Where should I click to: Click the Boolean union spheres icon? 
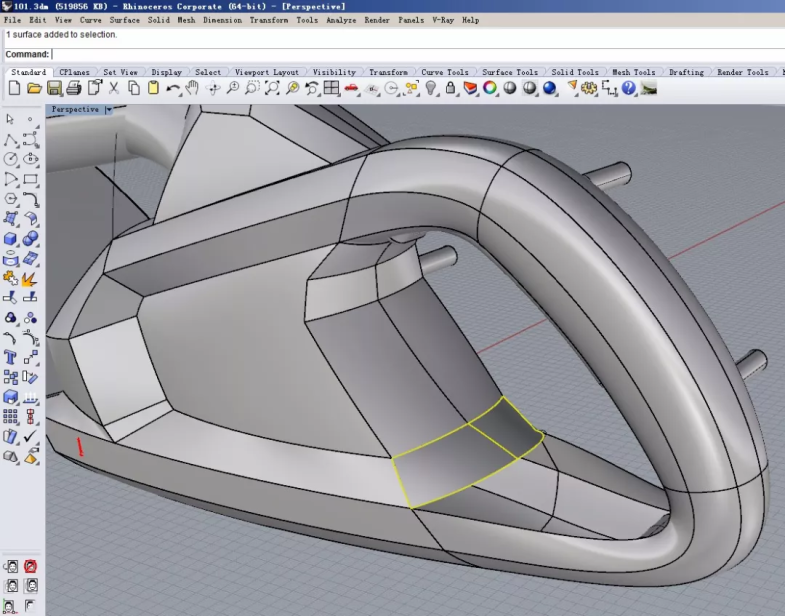point(30,239)
